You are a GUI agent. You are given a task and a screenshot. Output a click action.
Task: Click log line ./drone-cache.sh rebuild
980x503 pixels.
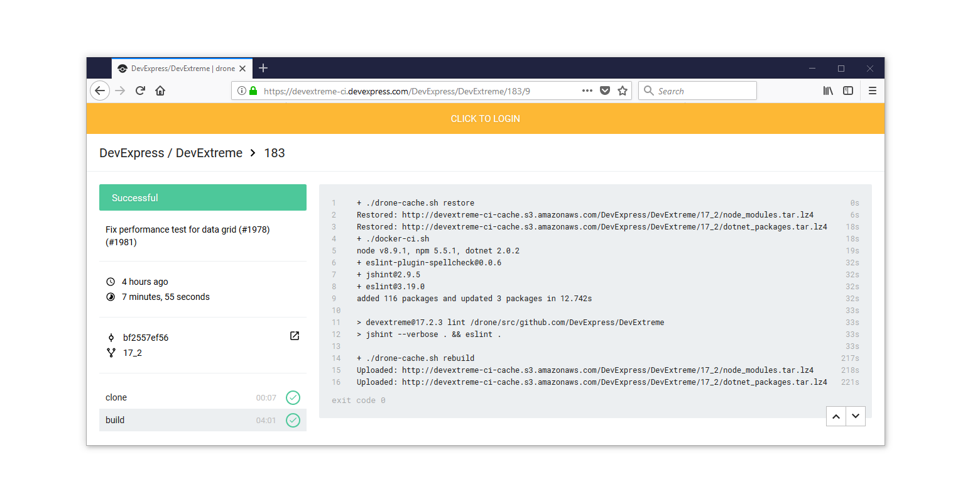point(416,358)
